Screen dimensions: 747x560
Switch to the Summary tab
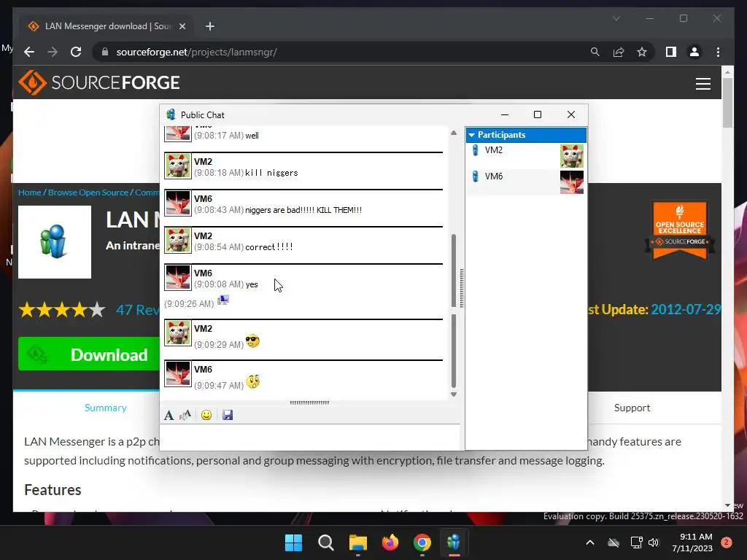[x=105, y=408]
